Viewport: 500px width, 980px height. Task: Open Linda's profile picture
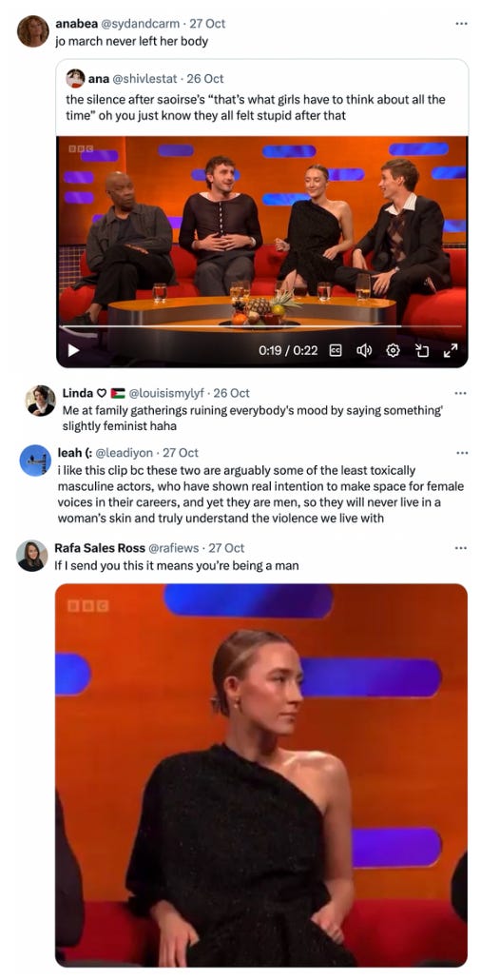click(x=40, y=401)
